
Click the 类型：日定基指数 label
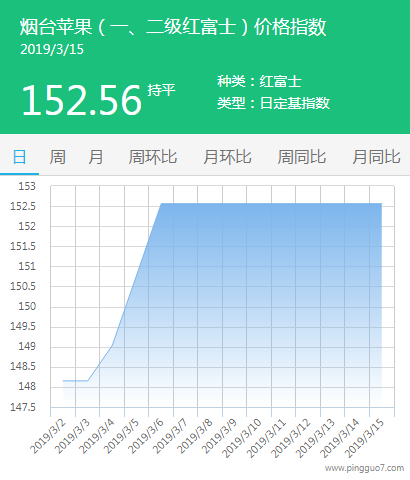tap(273, 103)
